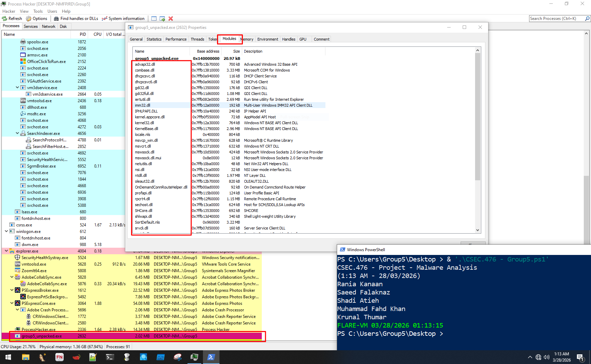Expand the winlogon.exe tree arrow

pos(6,231)
